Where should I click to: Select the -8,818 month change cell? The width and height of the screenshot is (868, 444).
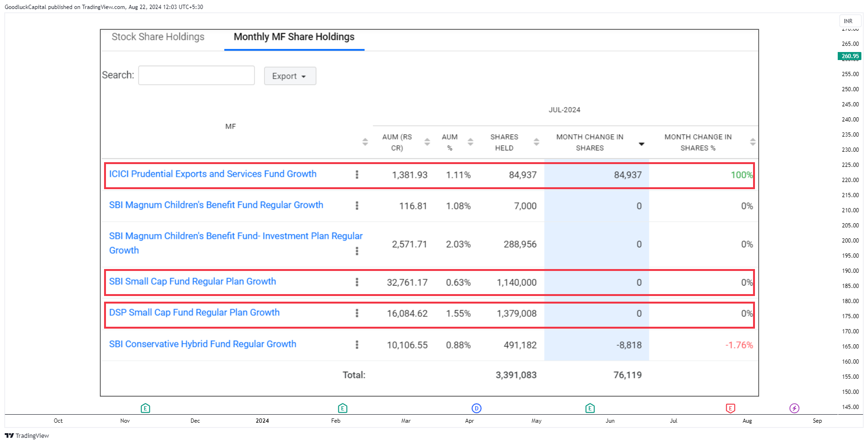click(629, 345)
